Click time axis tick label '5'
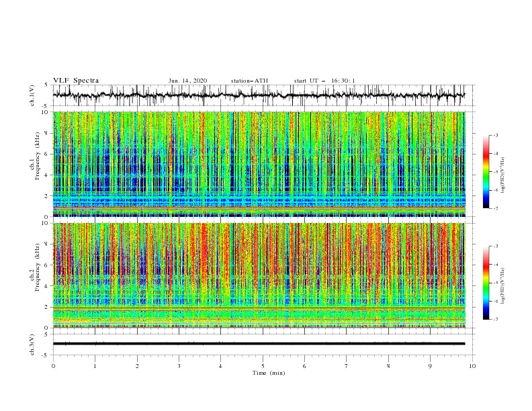 click(x=263, y=366)
